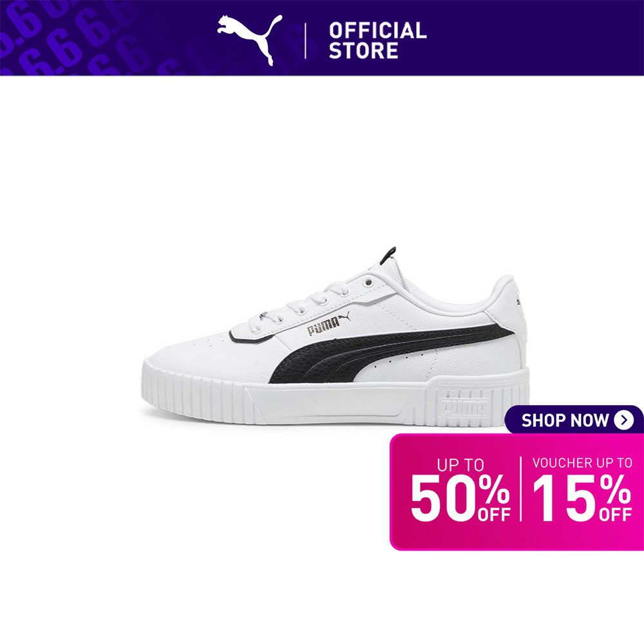Click the Puma leaping cat logo

point(249,39)
